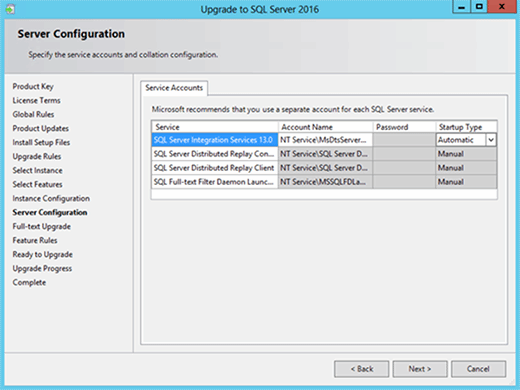Select SQL Server Distributed Replay Client service
This screenshot has height=390, width=520.
[215, 168]
